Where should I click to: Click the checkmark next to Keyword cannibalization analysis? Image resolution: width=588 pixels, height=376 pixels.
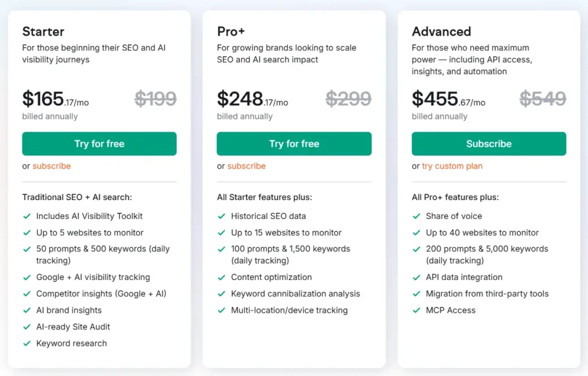point(221,294)
